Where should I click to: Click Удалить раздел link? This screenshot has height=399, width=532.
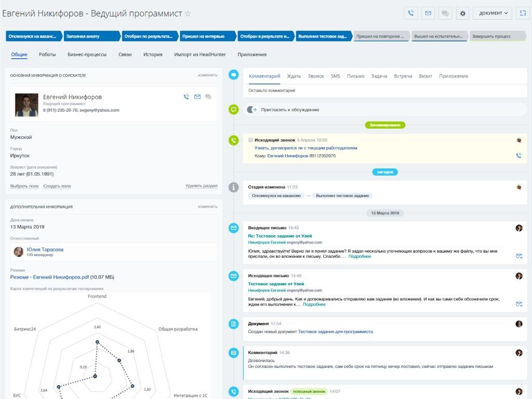pyautogui.click(x=202, y=185)
